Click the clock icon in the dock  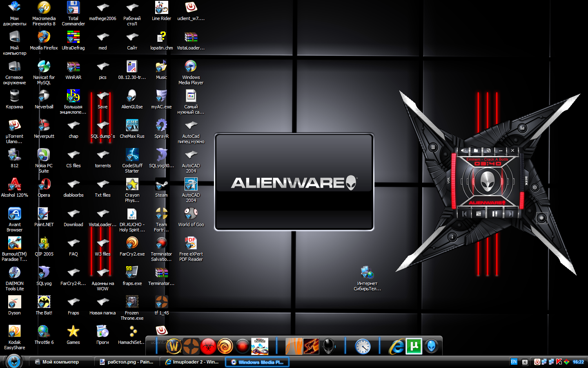(363, 346)
